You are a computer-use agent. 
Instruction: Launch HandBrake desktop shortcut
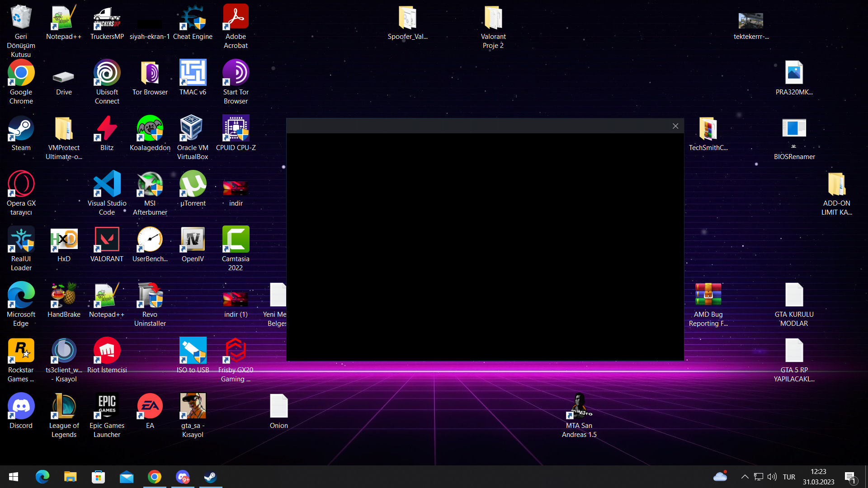[x=64, y=300]
